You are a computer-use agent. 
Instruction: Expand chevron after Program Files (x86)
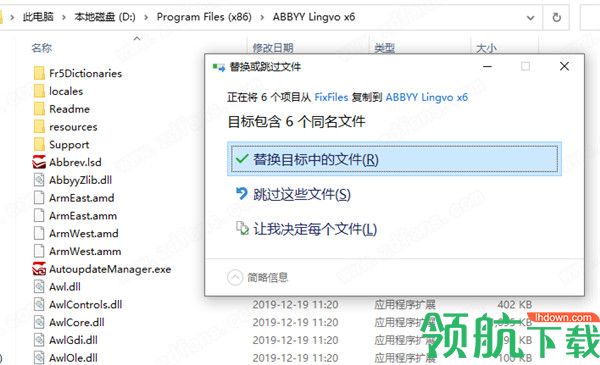[262, 17]
